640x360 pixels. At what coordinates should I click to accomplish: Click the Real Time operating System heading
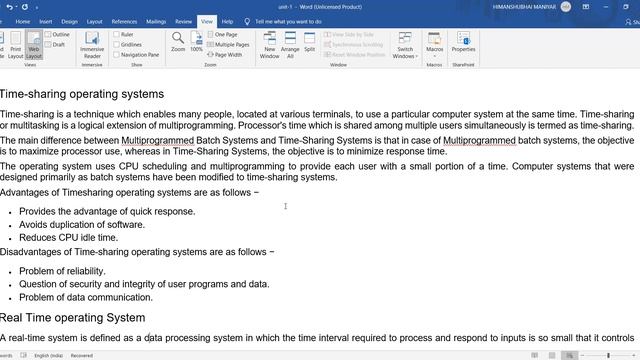72,318
